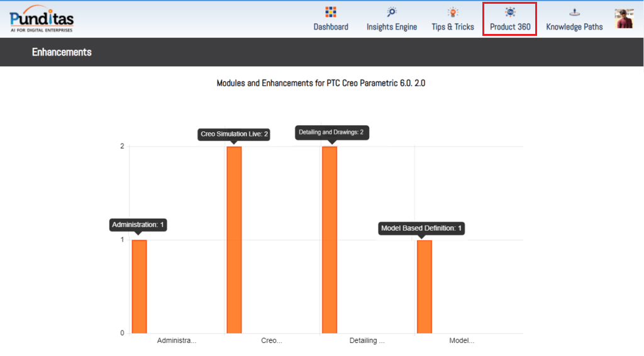Image resolution: width=644 pixels, height=356 pixels.
Task: Open the user profile avatar
Action: 624,19
